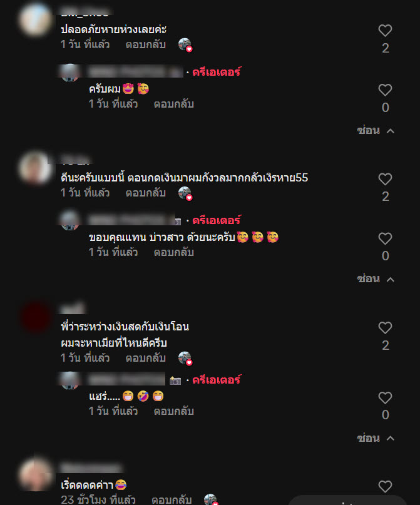Image resolution: width=420 pixels, height=505 pixels.
Task: Like the comment about กดเงิน ending with 55
Action: pos(385,180)
